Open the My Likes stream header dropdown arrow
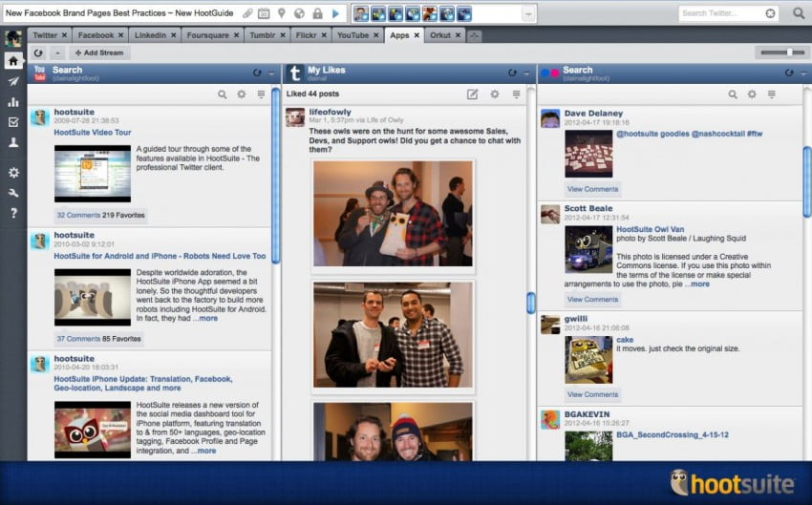 pyautogui.click(x=526, y=74)
